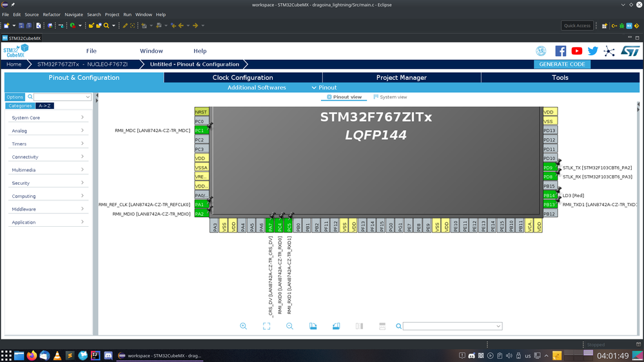Click the fit-to-screen icon under pinout
This screenshot has height=362, width=644.
266,326
